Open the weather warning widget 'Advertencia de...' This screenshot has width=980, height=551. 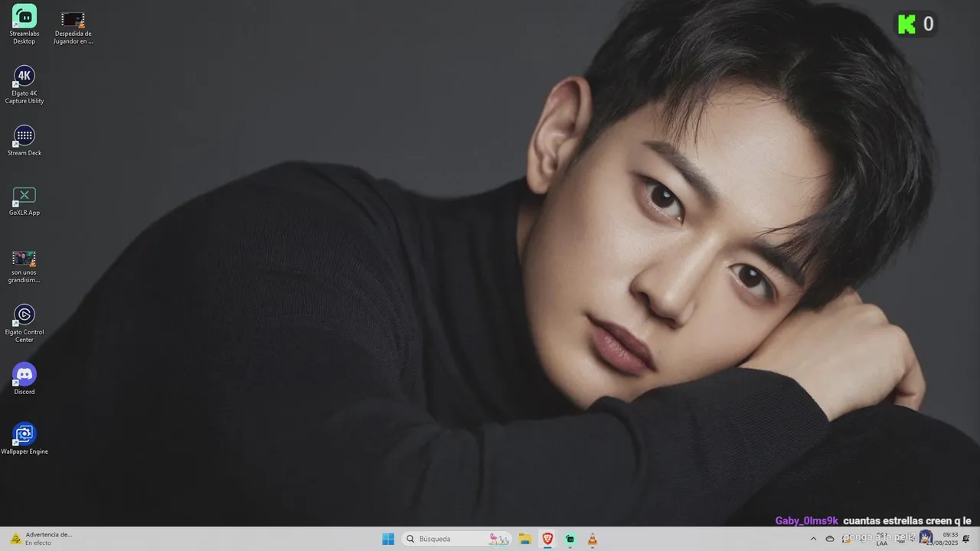pyautogui.click(x=41, y=539)
